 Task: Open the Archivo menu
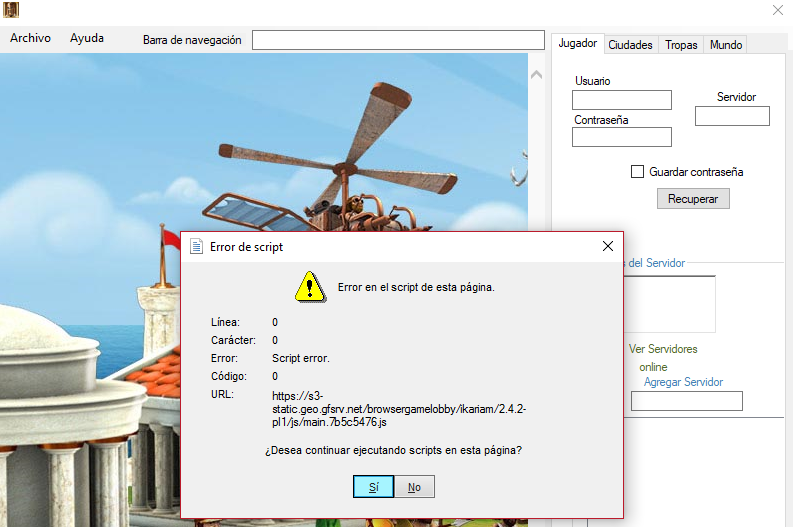click(30, 38)
